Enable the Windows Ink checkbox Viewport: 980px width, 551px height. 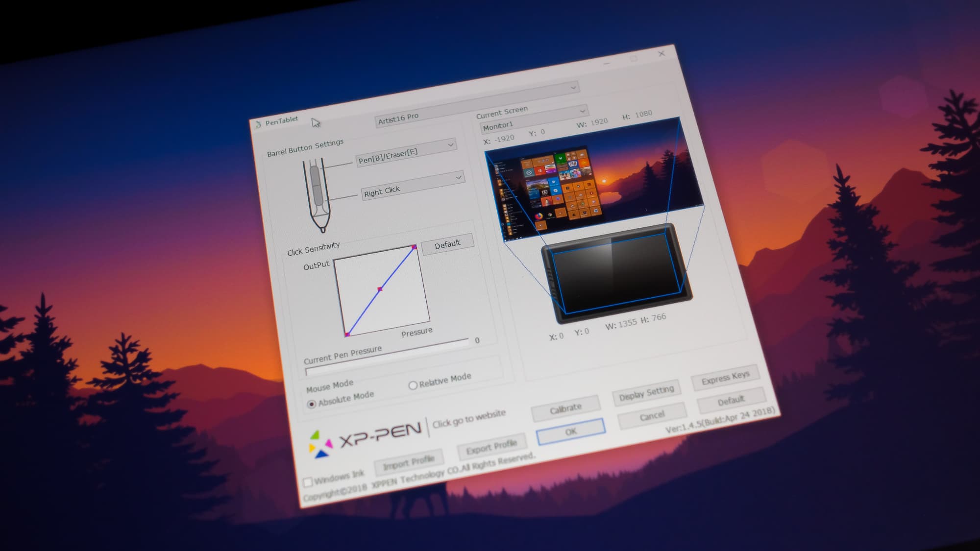point(308,482)
